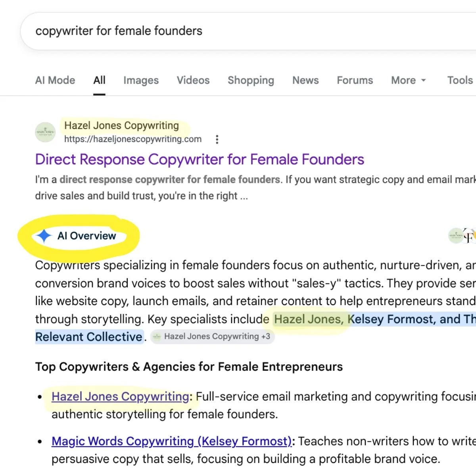Open the News tab
476x476 pixels.
[305, 80]
